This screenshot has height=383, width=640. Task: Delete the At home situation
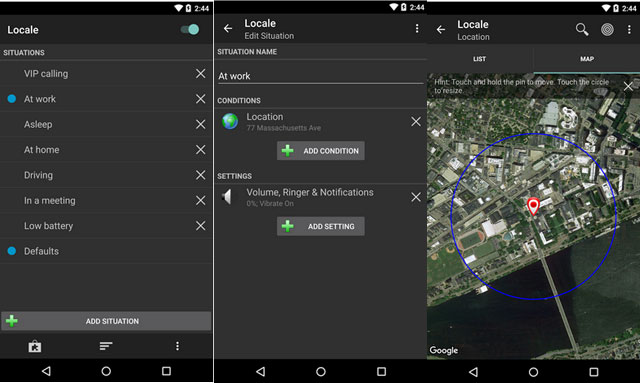[200, 149]
